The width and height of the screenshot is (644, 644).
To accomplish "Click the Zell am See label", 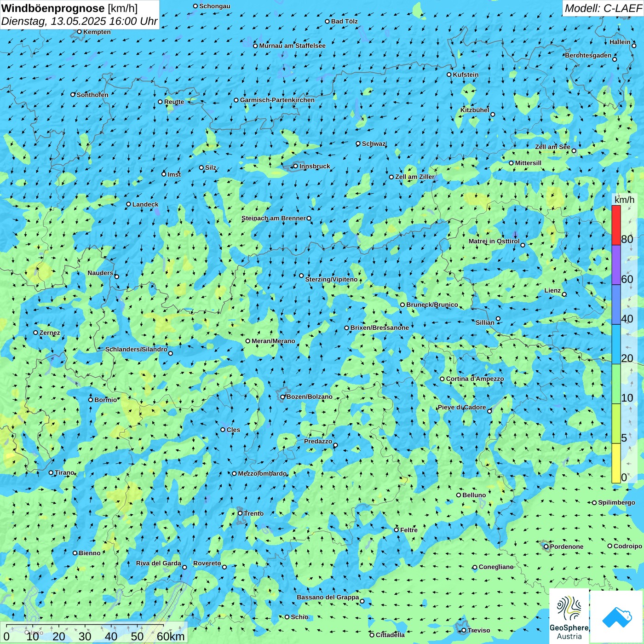I will click(552, 147).
